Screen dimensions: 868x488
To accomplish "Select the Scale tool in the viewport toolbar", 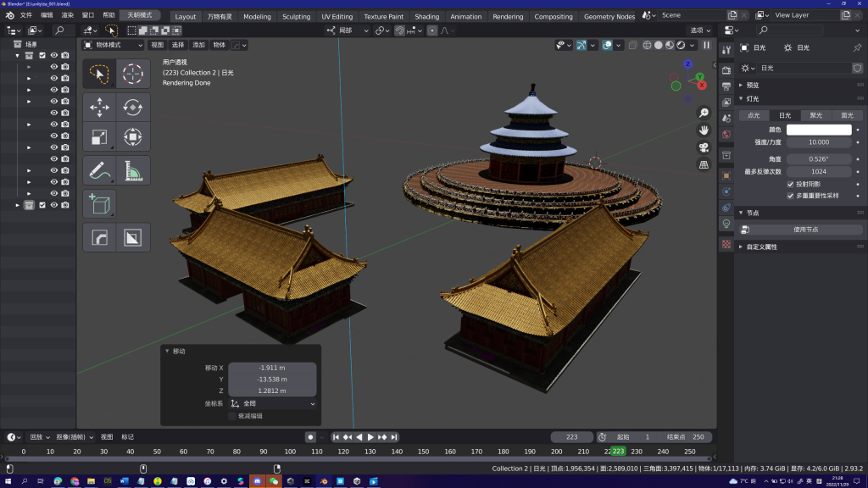I will pyautogui.click(x=100, y=136).
